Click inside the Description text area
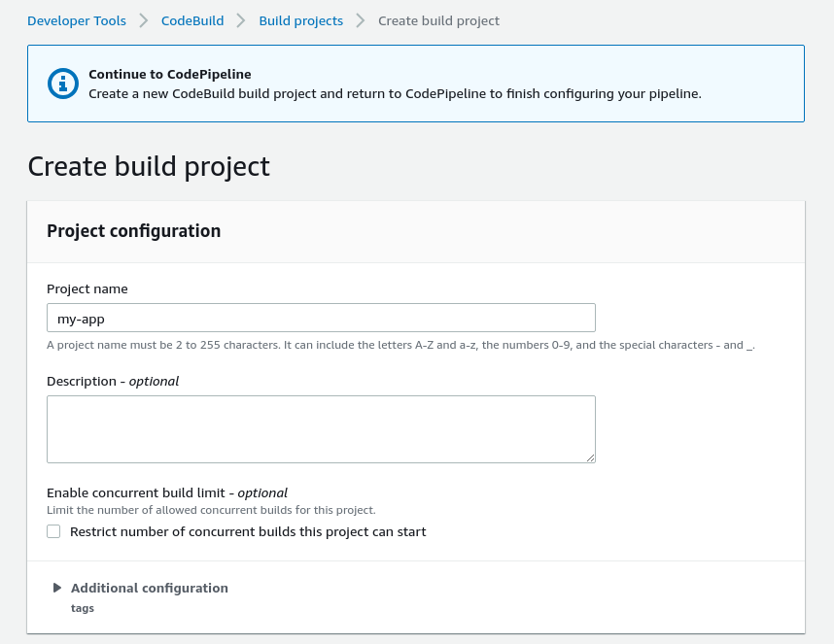The image size is (834, 644). pos(321,428)
